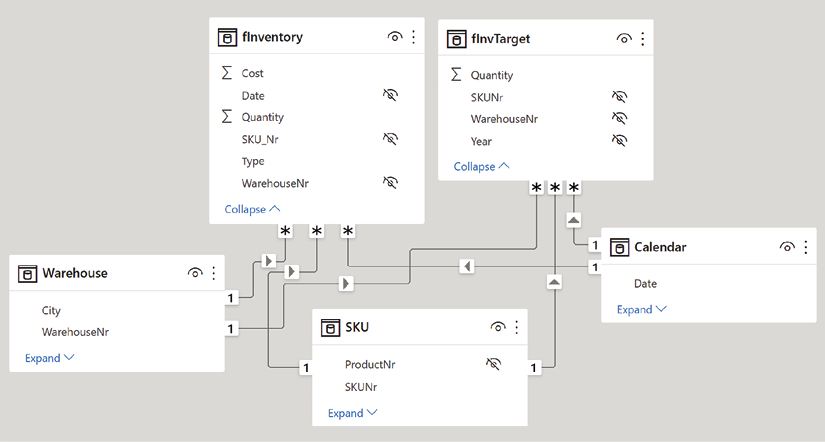Unhide the Date column in fInventory
Viewport: 825px width, 442px height.
390,95
